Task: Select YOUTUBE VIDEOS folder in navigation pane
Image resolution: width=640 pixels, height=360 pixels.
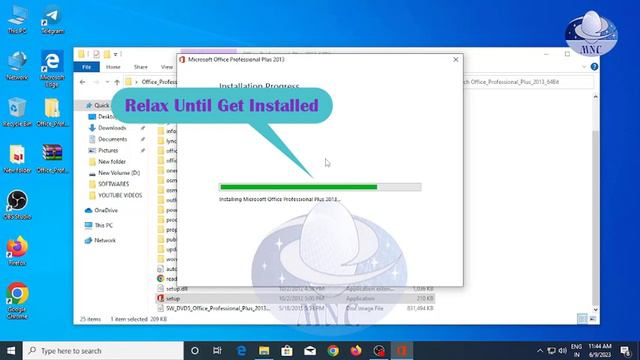Action: (120, 195)
